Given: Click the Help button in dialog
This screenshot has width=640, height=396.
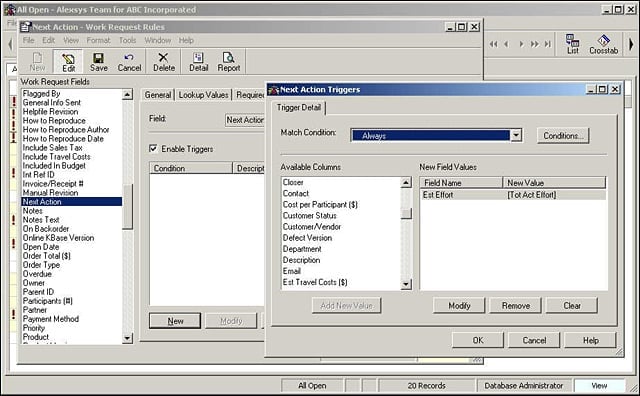Looking at the screenshot, I should pos(590,340).
